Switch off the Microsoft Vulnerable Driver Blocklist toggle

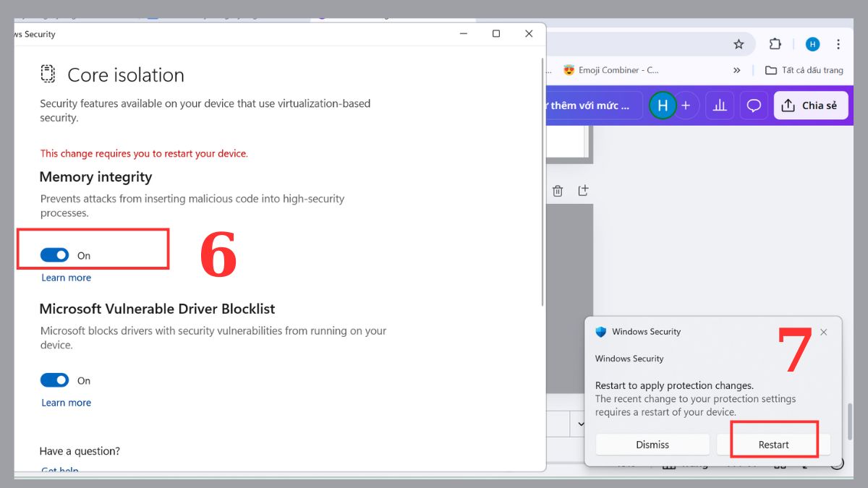pos(54,380)
